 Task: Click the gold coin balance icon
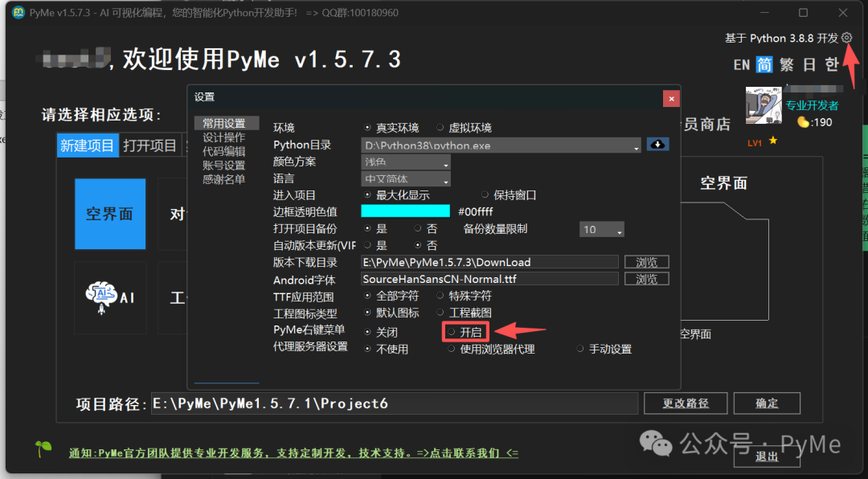pyautogui.click(x=803, y=122)
